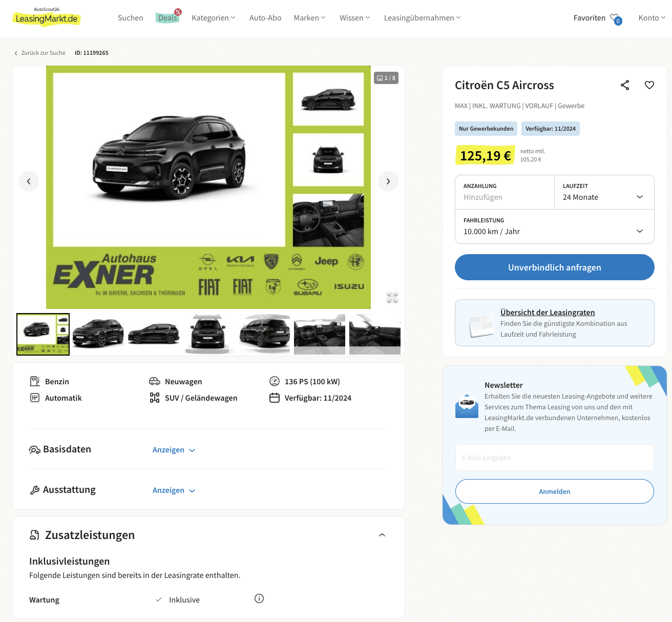Open the Kategorien dropdown menu

[214, 18]
